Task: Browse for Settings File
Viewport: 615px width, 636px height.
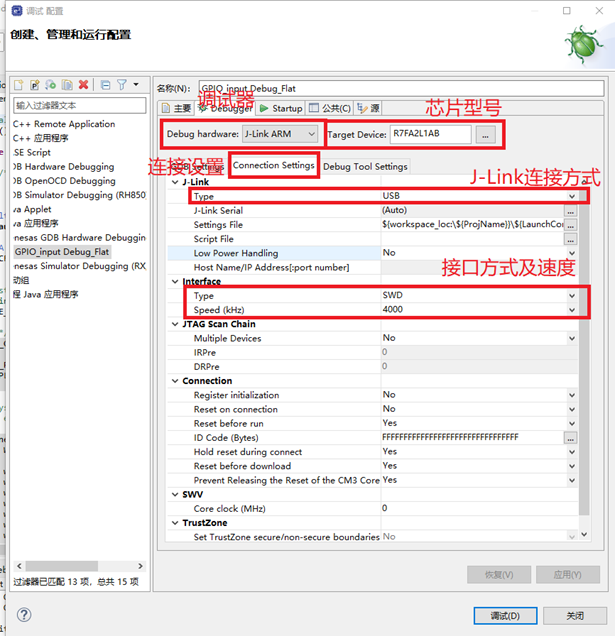Action: pos(570,225)
